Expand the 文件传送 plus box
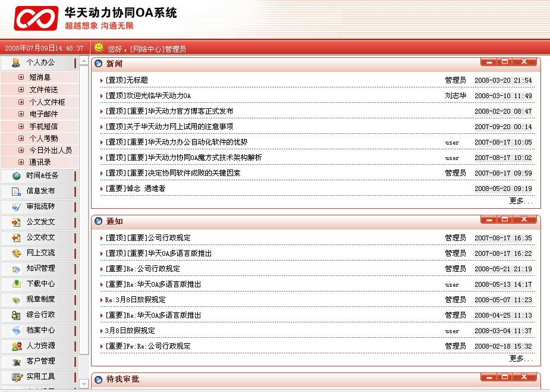The image size is (550, 392). 21,89
